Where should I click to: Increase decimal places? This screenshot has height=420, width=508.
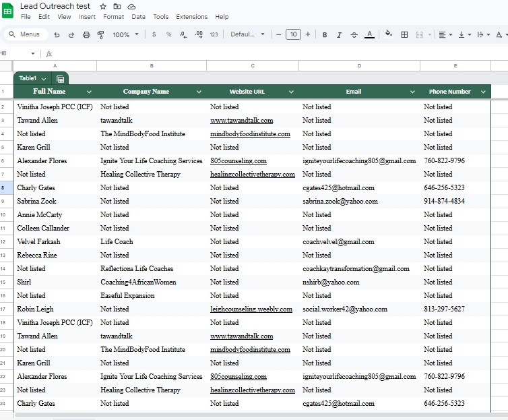coord(199,34)
